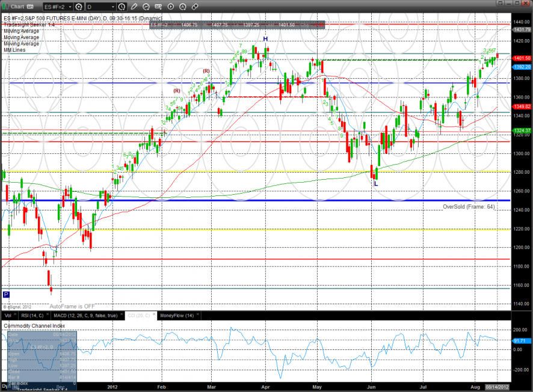Open the data display dropdown icon
The height and width of the screenshot is (392, 533).
click(158, 7)
